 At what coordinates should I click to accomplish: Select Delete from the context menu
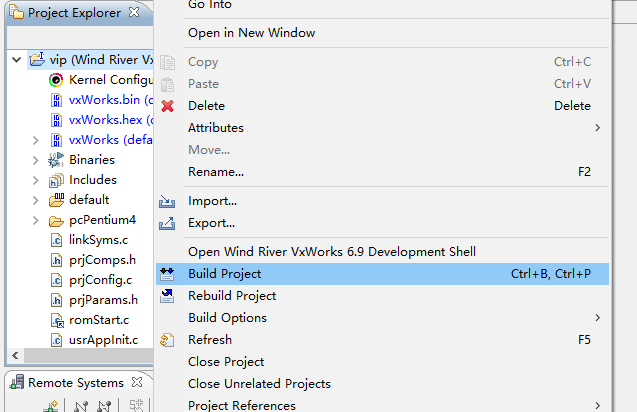[382, 106]
